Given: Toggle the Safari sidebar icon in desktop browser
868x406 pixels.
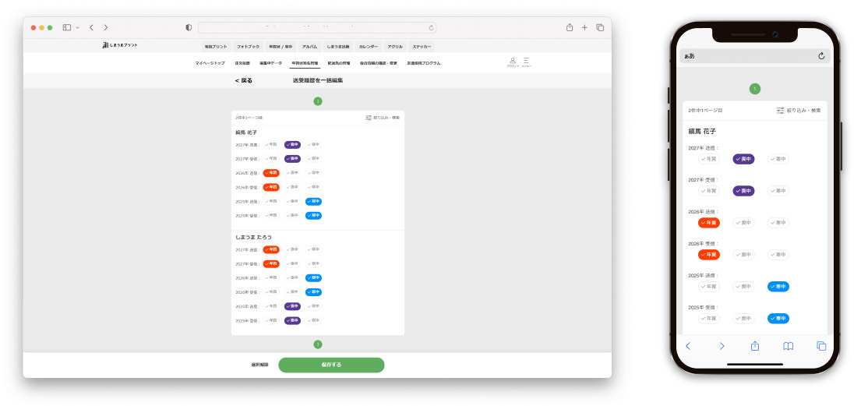Looking at the screenshot, I should point(67,27).
